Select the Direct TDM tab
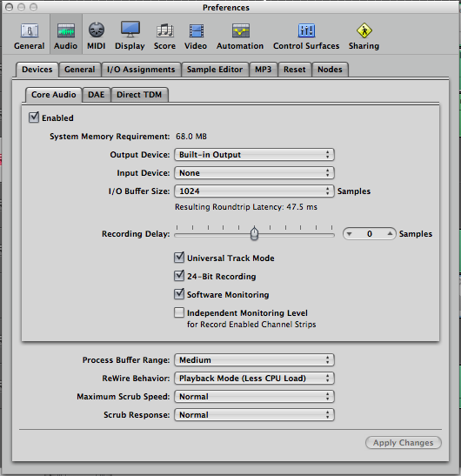The image size is (461, 476). pos(139,95)
